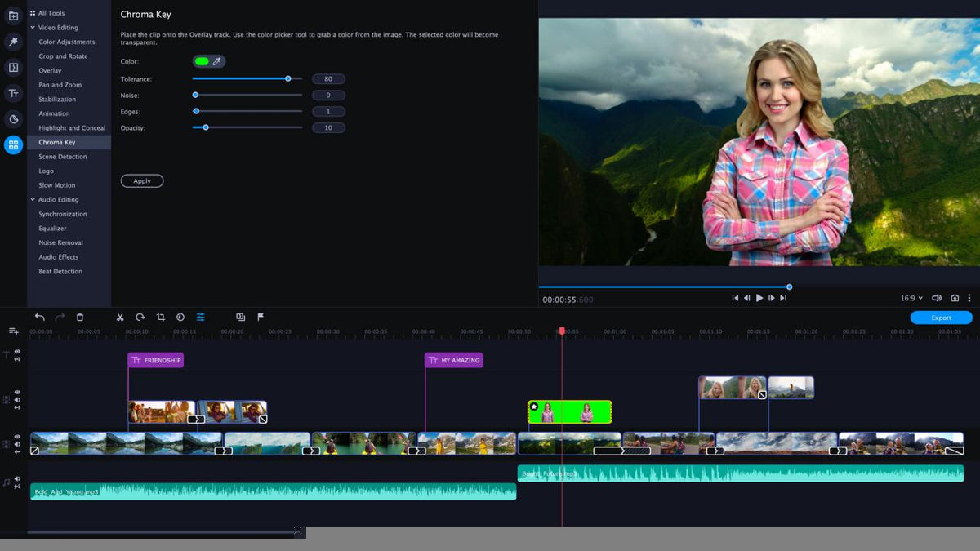Viewport: 980px width, 551px height.
Task: Select the Crop tool in timeline toolbar
Action: coord(160,317)
